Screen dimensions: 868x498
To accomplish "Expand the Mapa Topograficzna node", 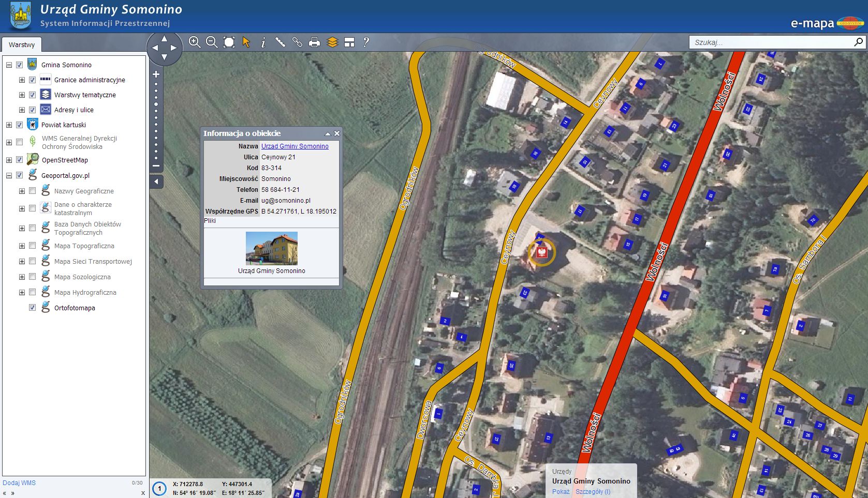I will click(x=22, y=246).
